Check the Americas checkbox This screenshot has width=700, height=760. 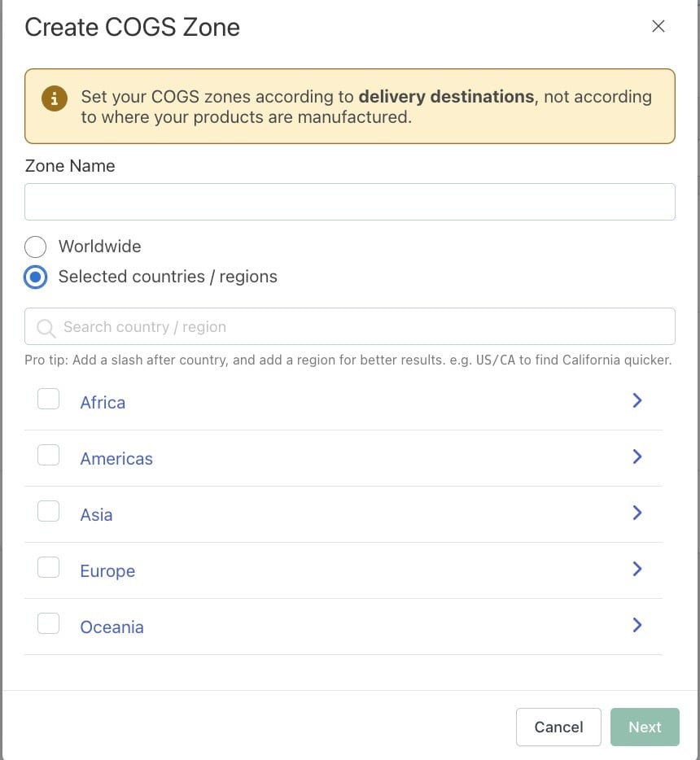49,455
